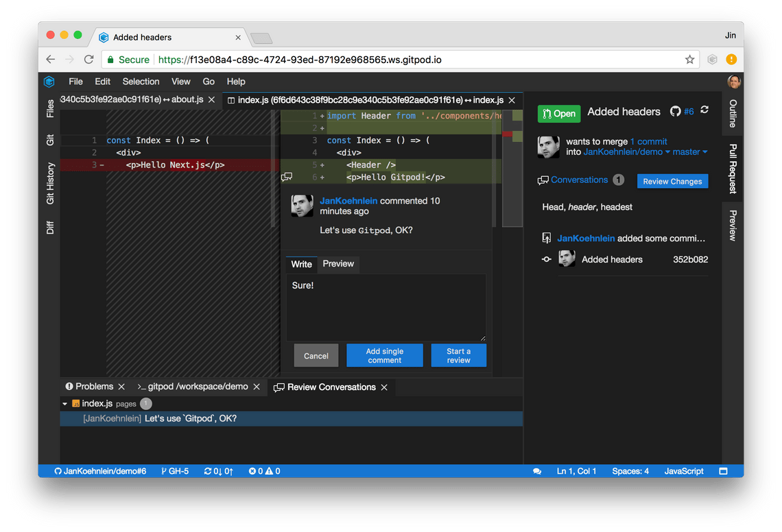Open the Conversations link
The height and width of the screenshot is (532, 782).
tap(579, 180)
